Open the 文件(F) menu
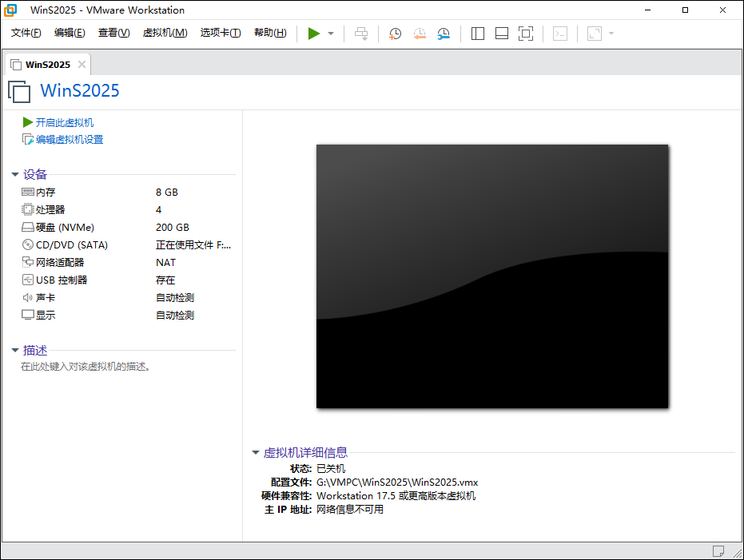 pyautogui.click(x=26, y=33)
